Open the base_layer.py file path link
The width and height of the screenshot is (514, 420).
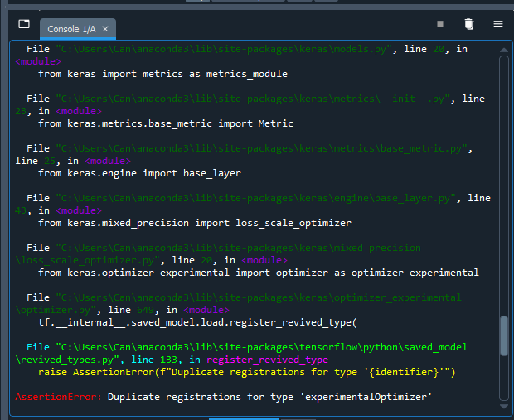click(x=255, y=198)
